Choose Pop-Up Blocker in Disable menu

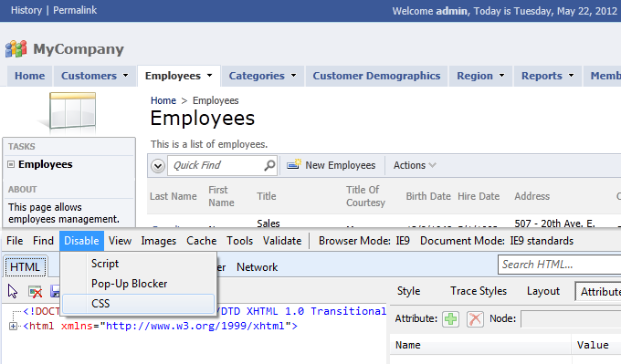click(x=138, y=284)
